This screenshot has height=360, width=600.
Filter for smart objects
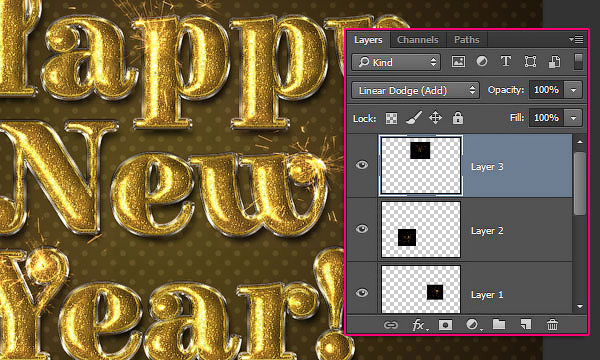click(554, 62)
